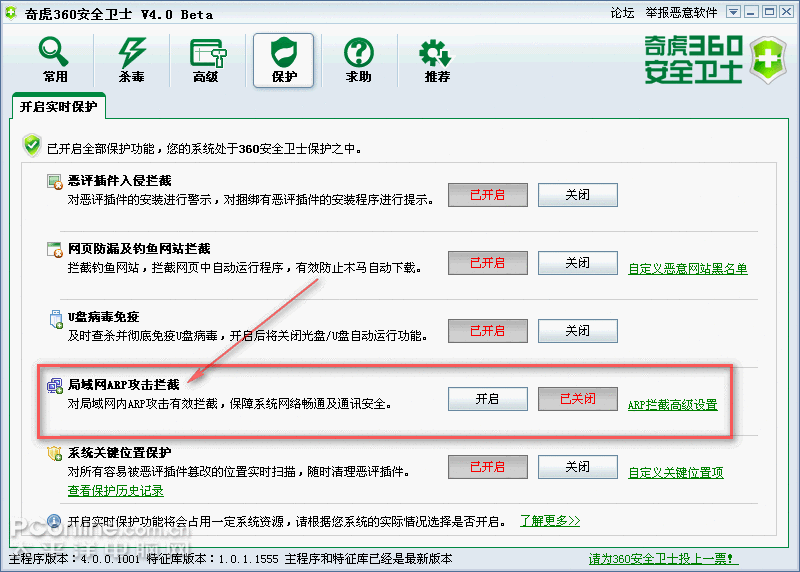Click the 系统关键位置保护 heading text
This screenshot has width=800, height=572.
coord(119,452)
